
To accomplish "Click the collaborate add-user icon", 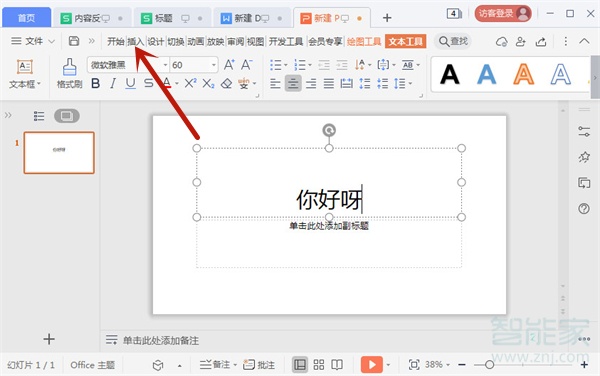I will click(x=520, y=41).
